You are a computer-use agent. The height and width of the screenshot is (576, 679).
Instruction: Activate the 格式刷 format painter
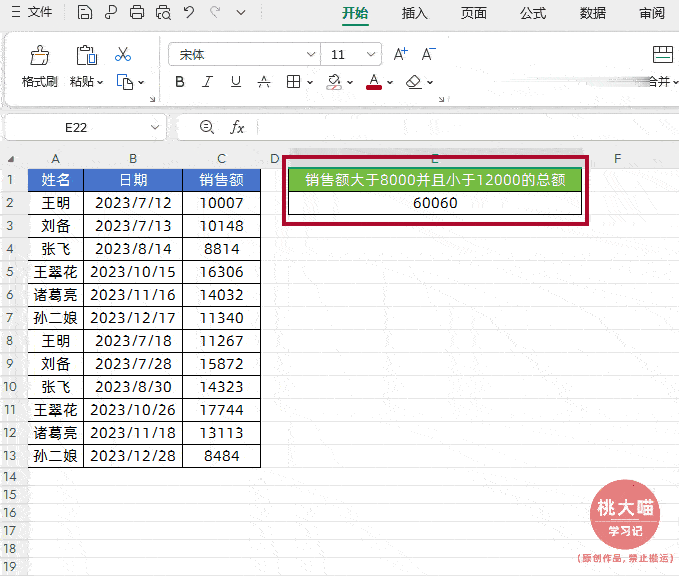coord(39,66)
